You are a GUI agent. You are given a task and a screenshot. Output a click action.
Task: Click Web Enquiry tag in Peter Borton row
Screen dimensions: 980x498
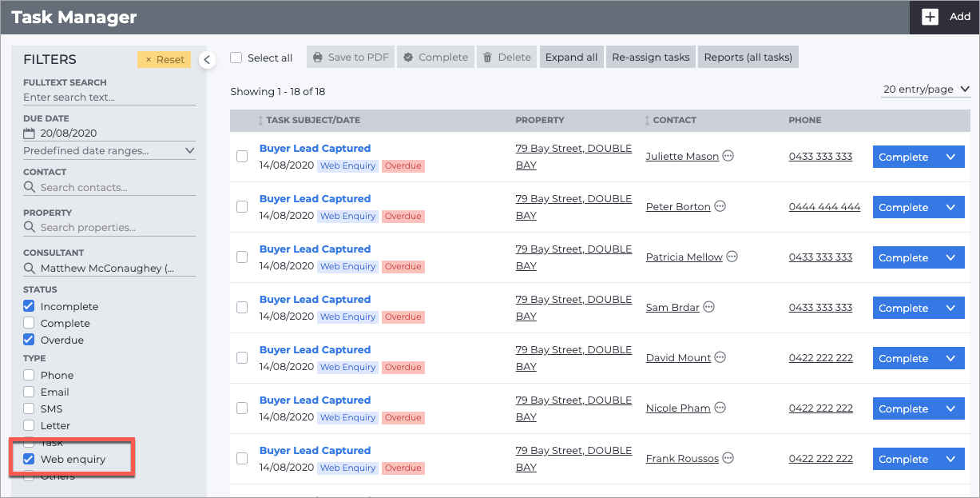(x=347, y=217)
